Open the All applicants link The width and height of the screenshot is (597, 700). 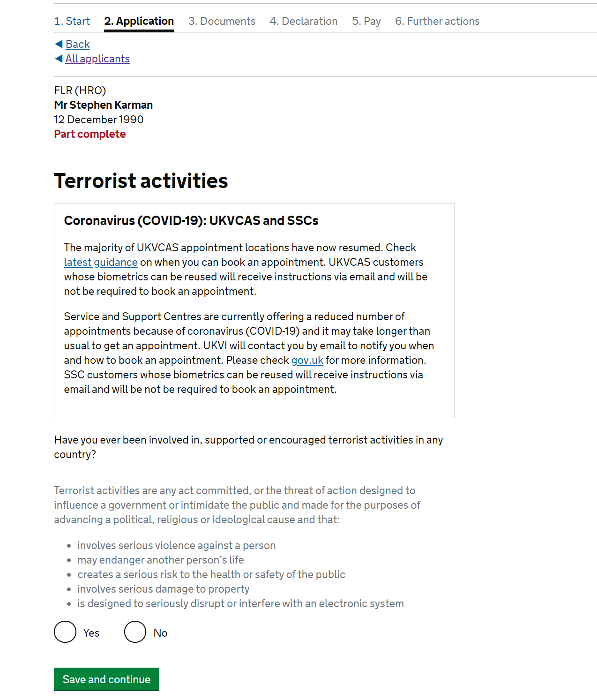[97, 59]
